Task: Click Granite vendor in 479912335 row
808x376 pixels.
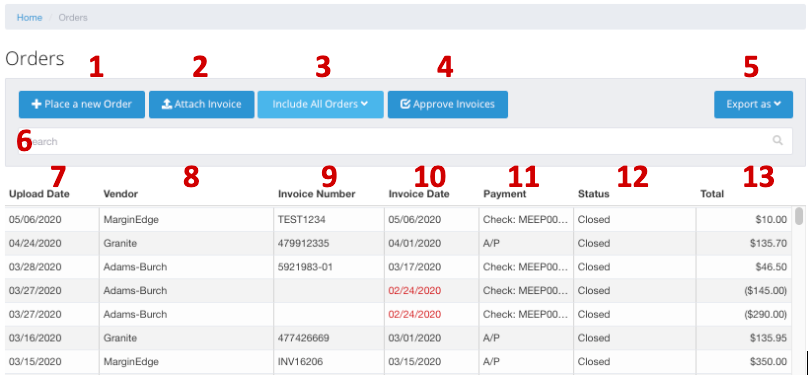Action: click(x=120, y=243)
